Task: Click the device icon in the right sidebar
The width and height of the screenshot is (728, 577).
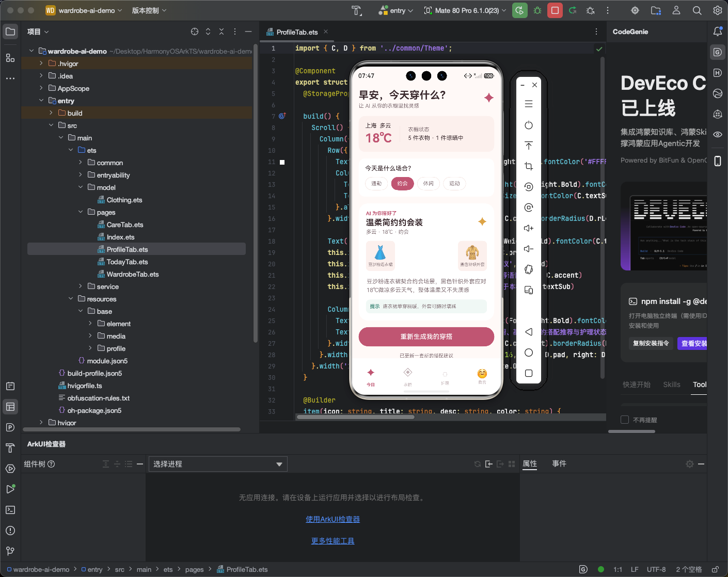Action: [x=718, y=161]
